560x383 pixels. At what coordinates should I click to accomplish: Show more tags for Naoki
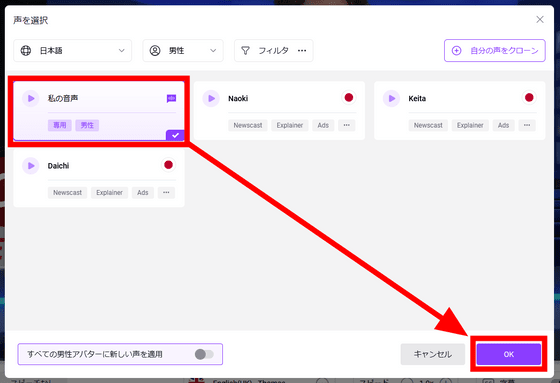[346, 125]
